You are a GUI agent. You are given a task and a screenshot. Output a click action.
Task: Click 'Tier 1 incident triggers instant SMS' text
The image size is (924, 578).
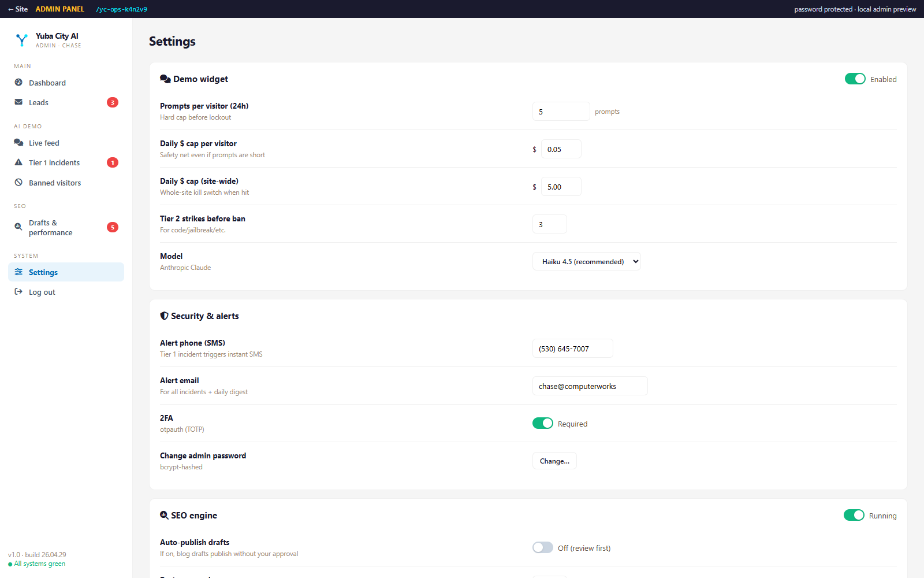click(211, 354)
